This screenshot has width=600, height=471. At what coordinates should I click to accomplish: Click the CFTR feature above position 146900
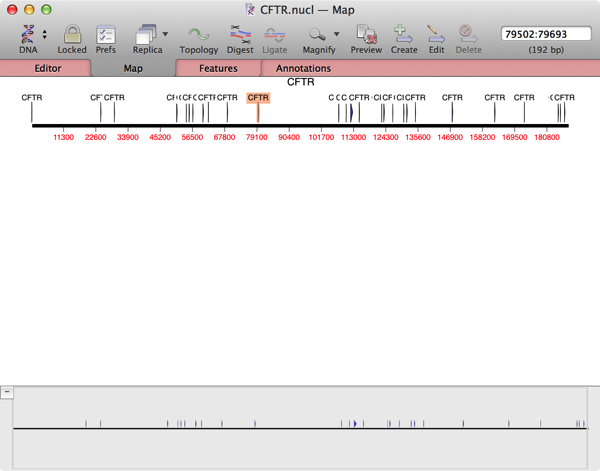452,98
